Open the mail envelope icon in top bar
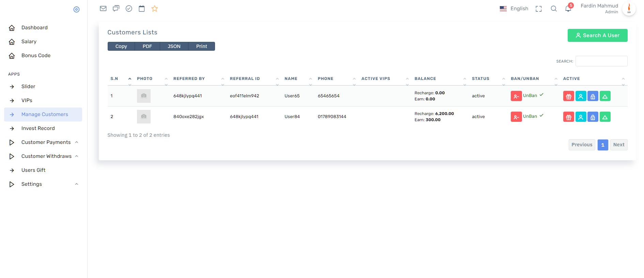 (103, 9)
